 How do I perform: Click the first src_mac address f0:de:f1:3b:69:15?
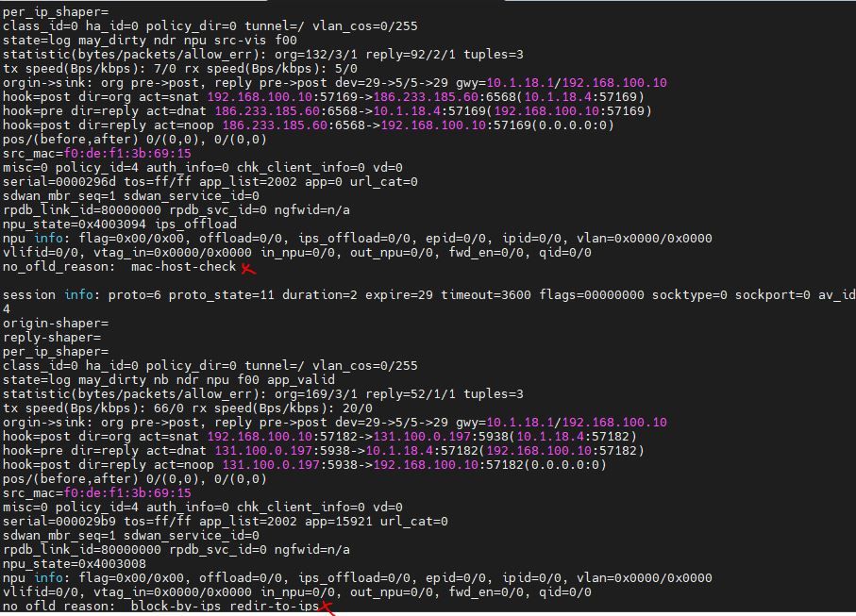point(127,154)
